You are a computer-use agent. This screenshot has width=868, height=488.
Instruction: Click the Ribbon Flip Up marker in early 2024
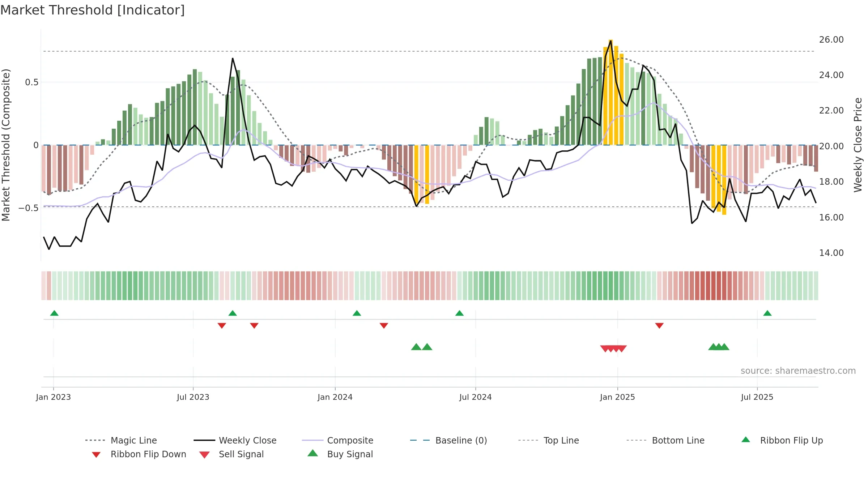(x=357, y=313)
